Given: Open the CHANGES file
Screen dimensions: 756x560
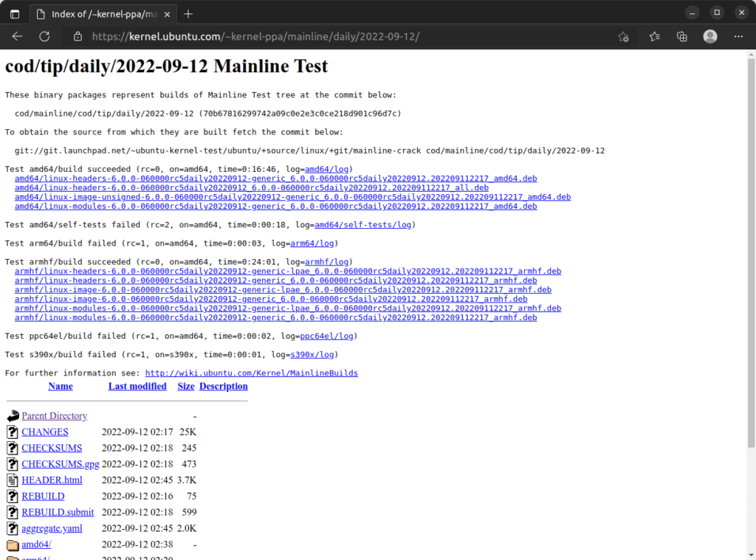Looking at the screenshot, I should tap(45, 432).
